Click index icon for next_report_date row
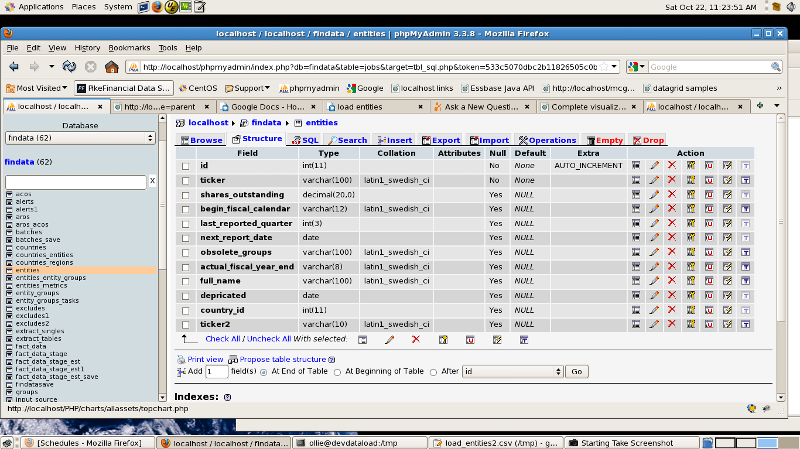 click(x=727, y=237)
